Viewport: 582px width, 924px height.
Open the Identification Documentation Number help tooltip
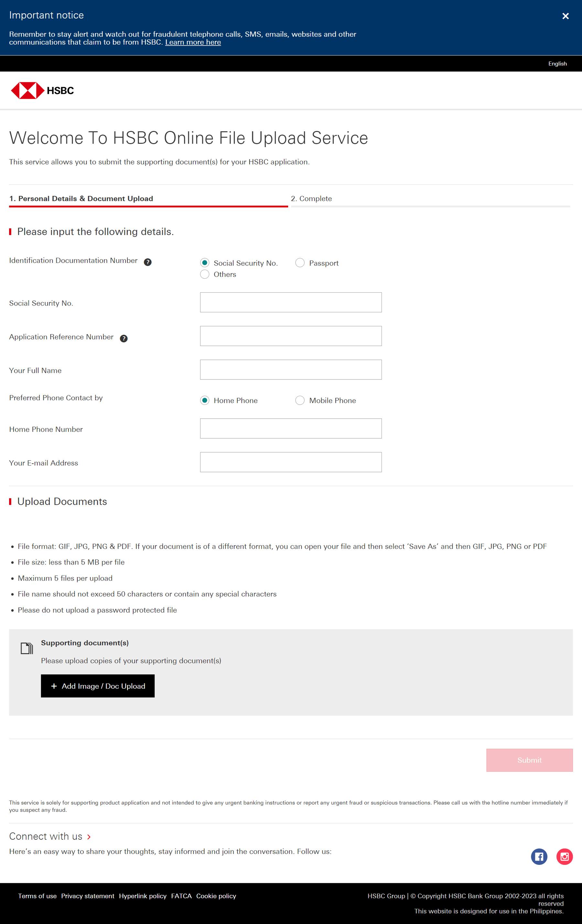point(148,262)
